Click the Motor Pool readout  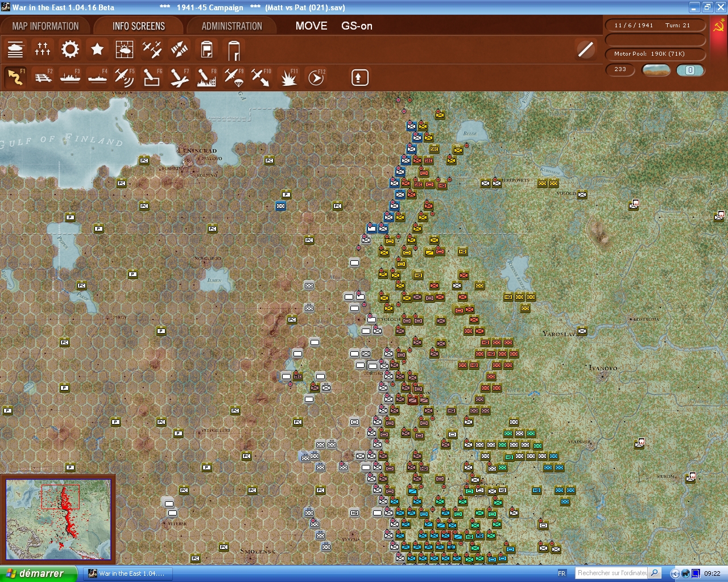point(655,54)
